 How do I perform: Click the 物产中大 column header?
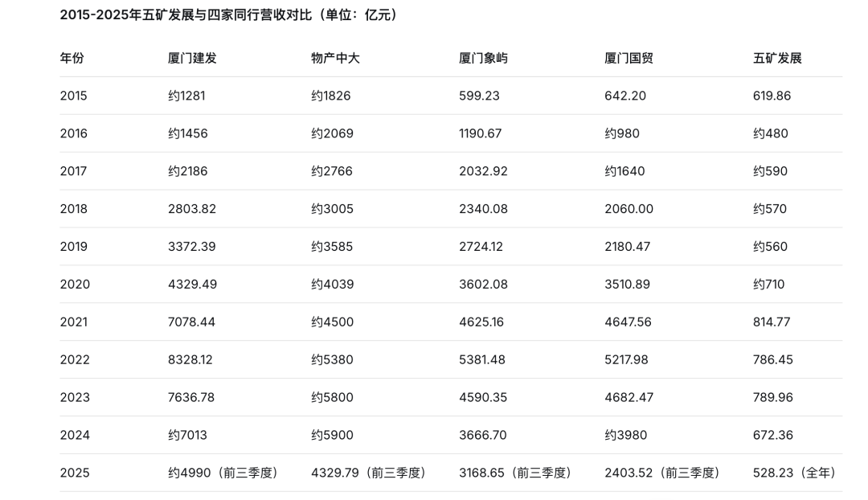(x=335, y=58)
